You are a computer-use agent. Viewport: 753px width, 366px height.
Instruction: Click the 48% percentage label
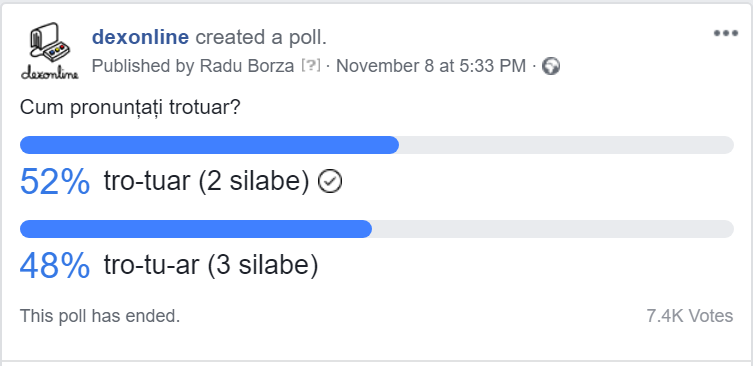coord(55,266)
